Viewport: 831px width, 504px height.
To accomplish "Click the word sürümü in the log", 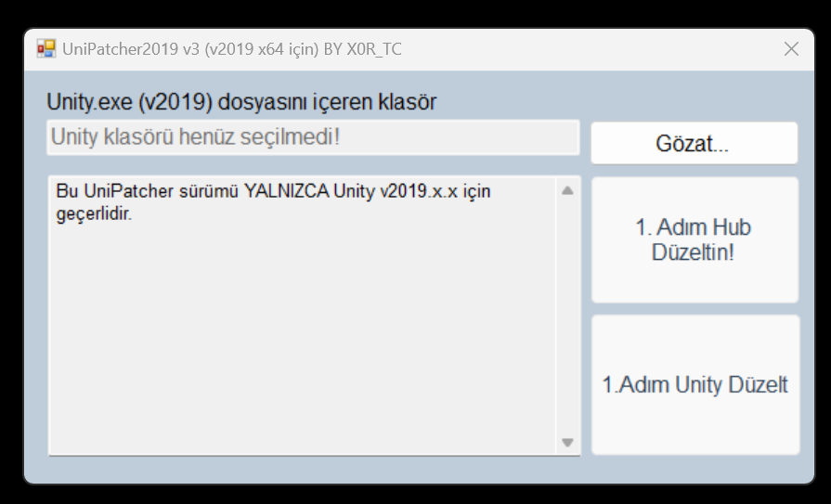I will [208, 192].
